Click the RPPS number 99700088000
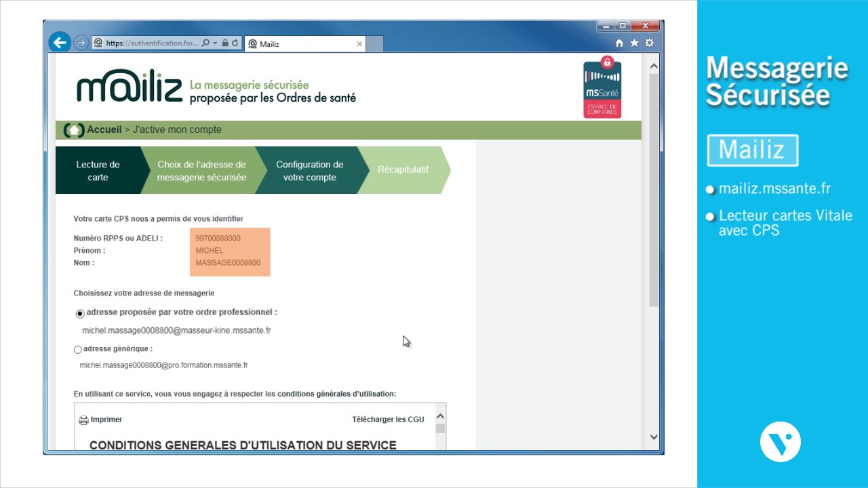 point(218,239)
